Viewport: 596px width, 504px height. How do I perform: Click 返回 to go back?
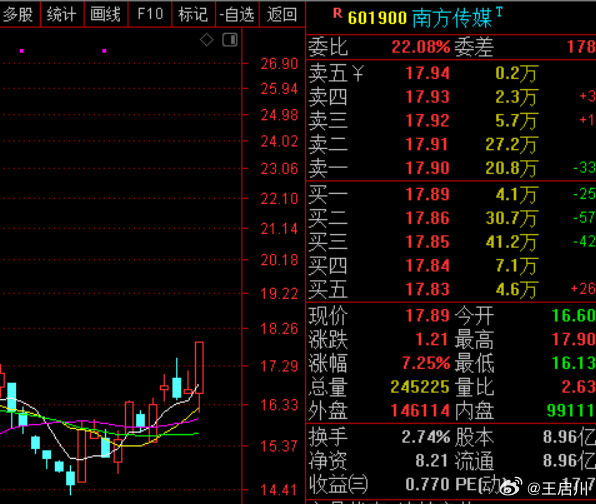click(x=282, y=14)
